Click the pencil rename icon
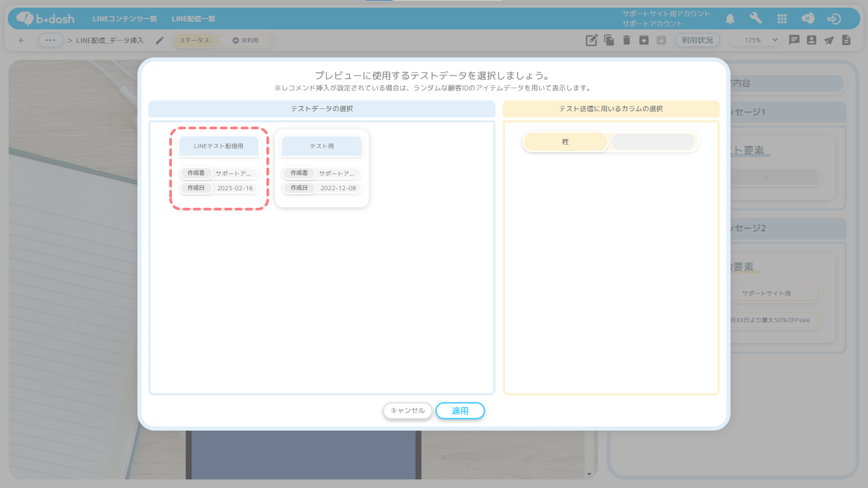868x488 pixels. click(x=160, y=40)
